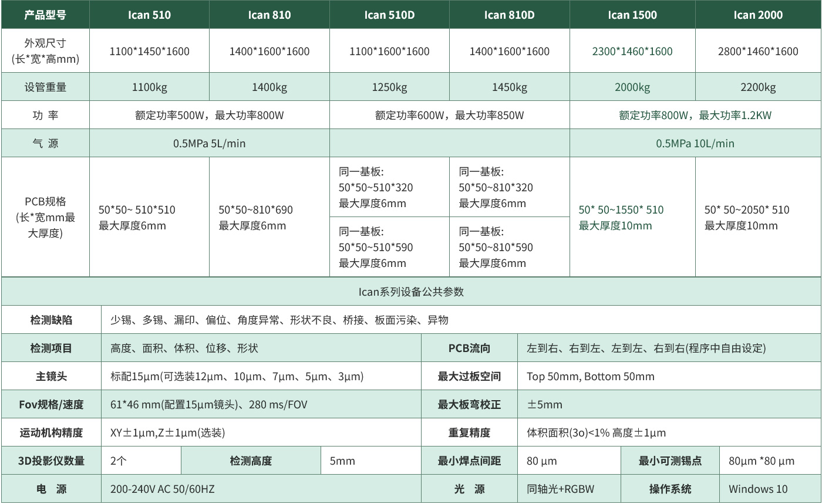This screenshot has height=504, width=822.
Task: Click the 200-240V AC 50/60HZ power cell
Action: pos(162,489)
